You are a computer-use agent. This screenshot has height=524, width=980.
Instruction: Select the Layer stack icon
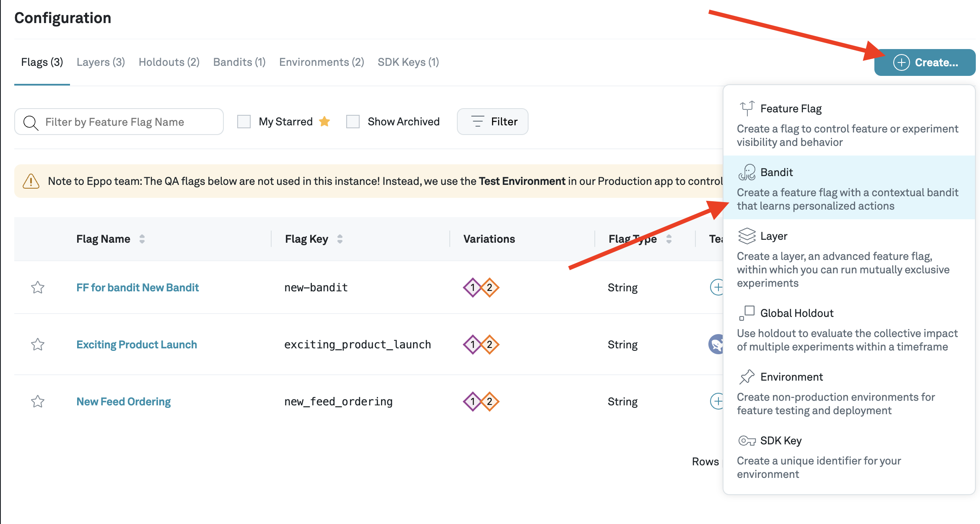click(747, 236)
